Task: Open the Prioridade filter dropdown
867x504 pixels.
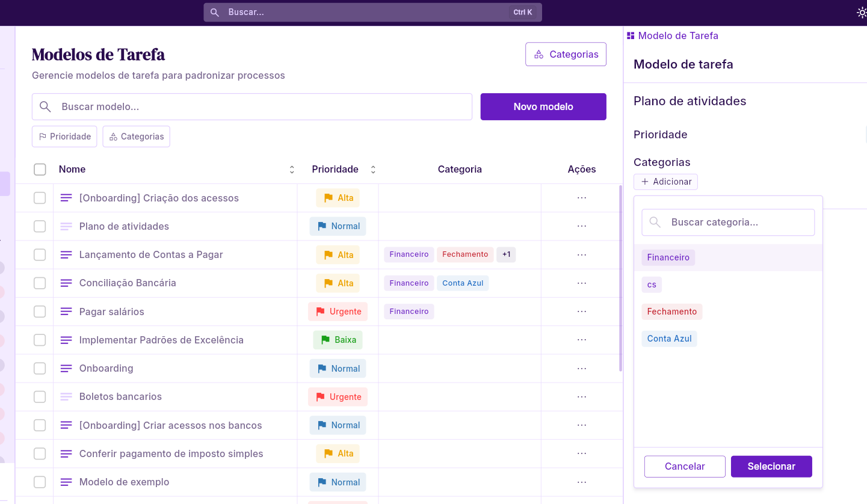Action: tap(65, 137)
